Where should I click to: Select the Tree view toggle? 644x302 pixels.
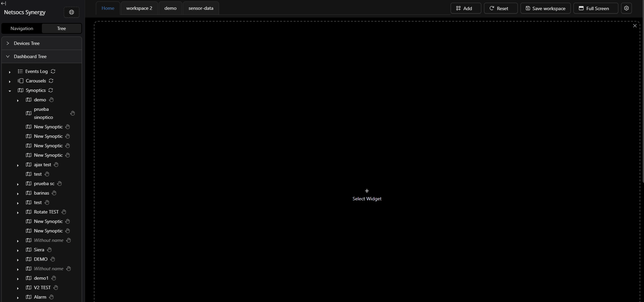coord(61,28)
